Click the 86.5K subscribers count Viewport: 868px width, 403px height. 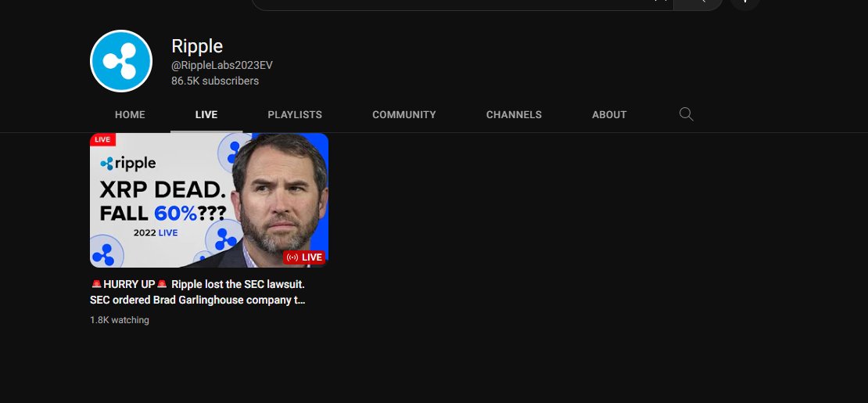point(215,81)
